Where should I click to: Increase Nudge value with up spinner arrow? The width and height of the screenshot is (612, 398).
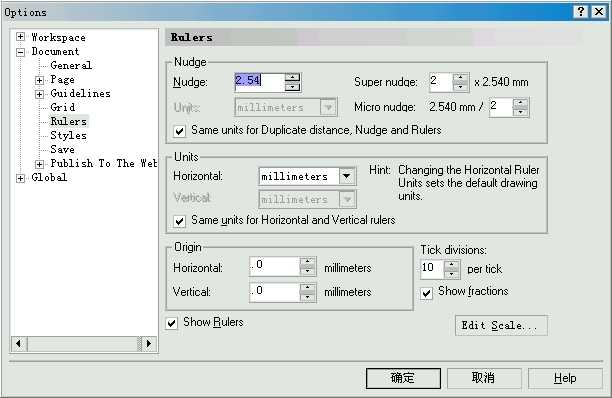click(x=292, y=78)
